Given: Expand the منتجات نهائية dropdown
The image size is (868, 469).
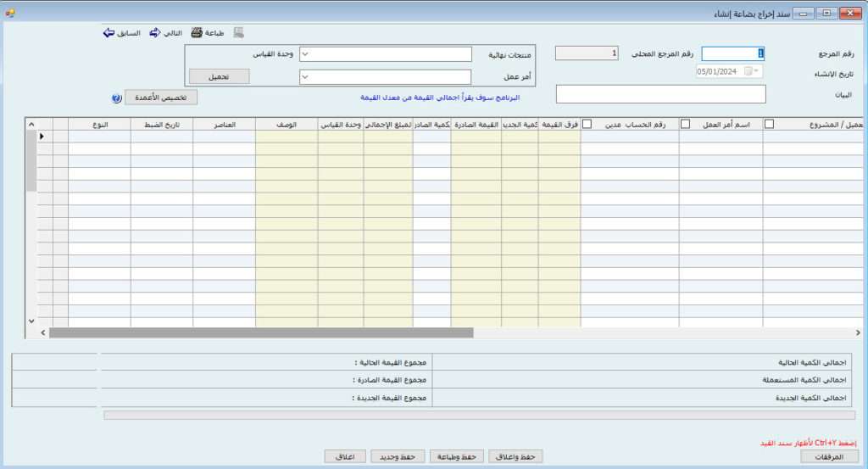Looking at the screenshot, I should 307,54.
